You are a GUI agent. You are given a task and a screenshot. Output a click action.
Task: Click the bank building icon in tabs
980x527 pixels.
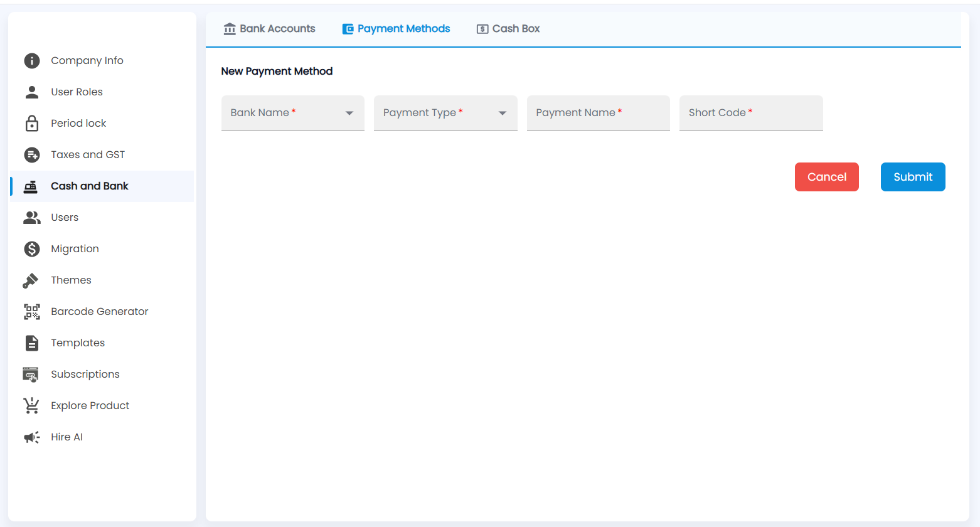point(230,29)
